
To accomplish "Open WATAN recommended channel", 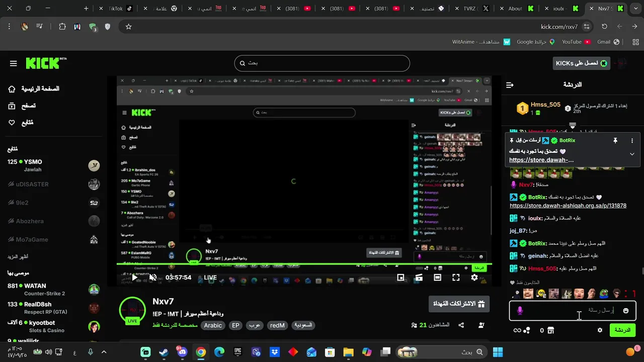I will click(54, 290).
